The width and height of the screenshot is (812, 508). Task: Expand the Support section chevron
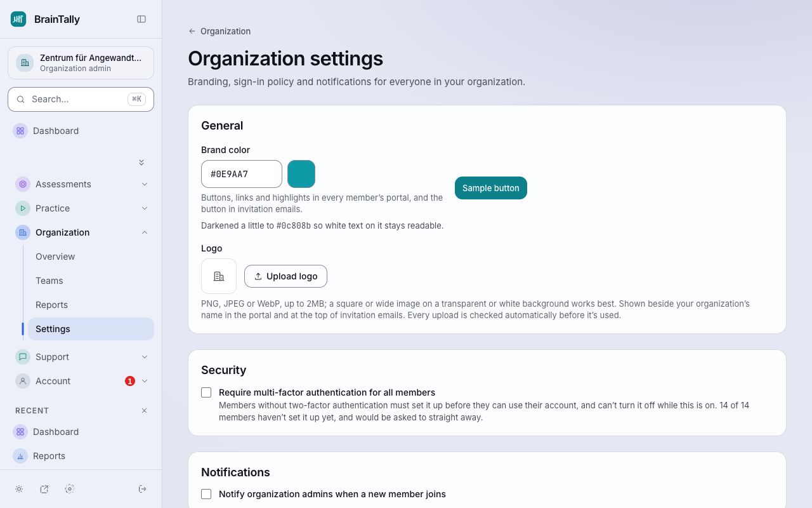(145, 357)
